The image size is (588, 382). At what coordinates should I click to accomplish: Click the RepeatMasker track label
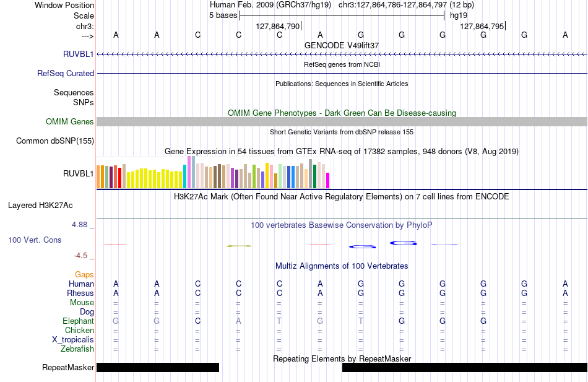(x=68, y=367)
